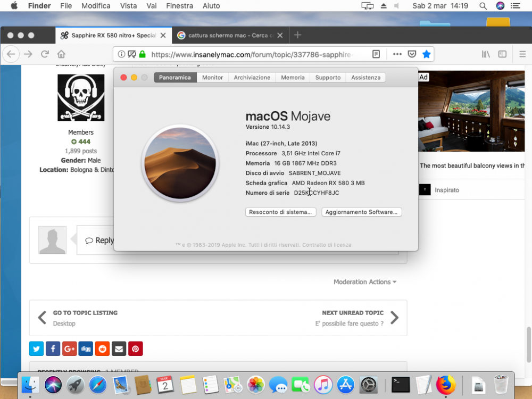532x399 pixels.
Task: Open Contratto di licenza link
Action: pos(327,245)
